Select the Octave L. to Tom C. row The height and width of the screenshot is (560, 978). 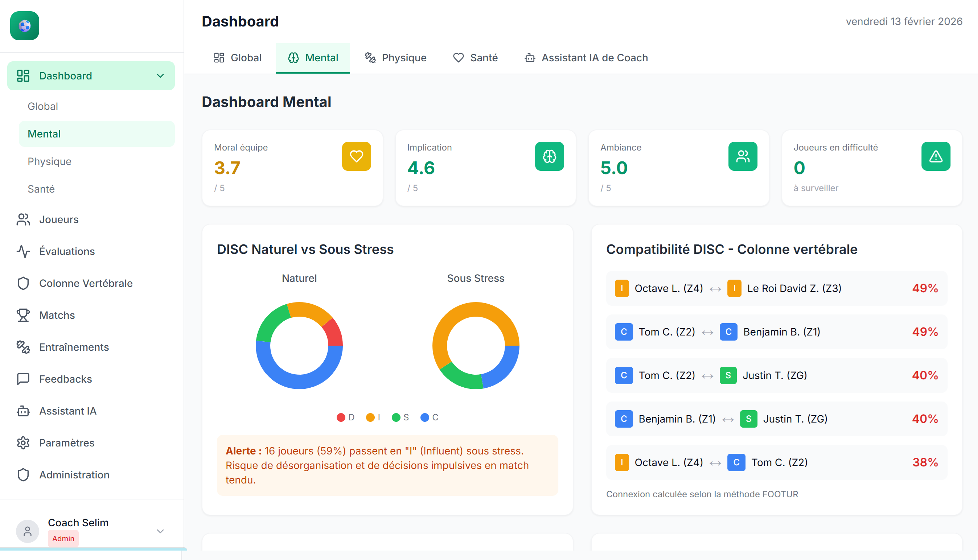point(777,462)
